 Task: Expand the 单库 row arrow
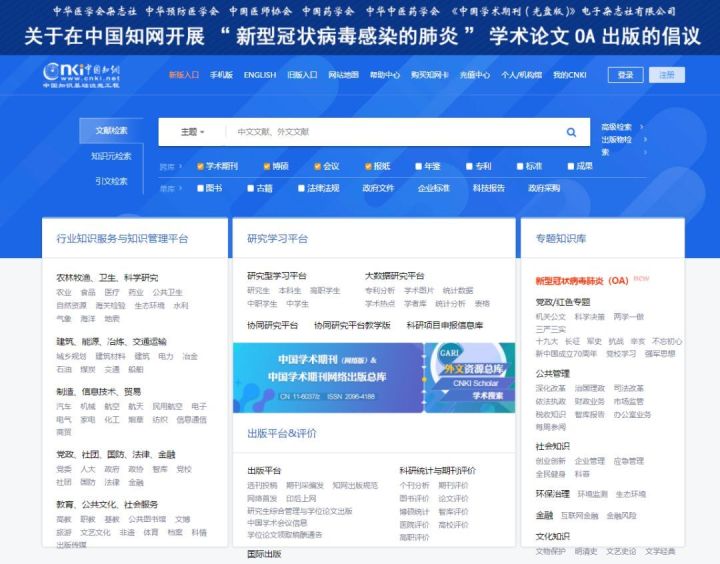coord(180,188)
